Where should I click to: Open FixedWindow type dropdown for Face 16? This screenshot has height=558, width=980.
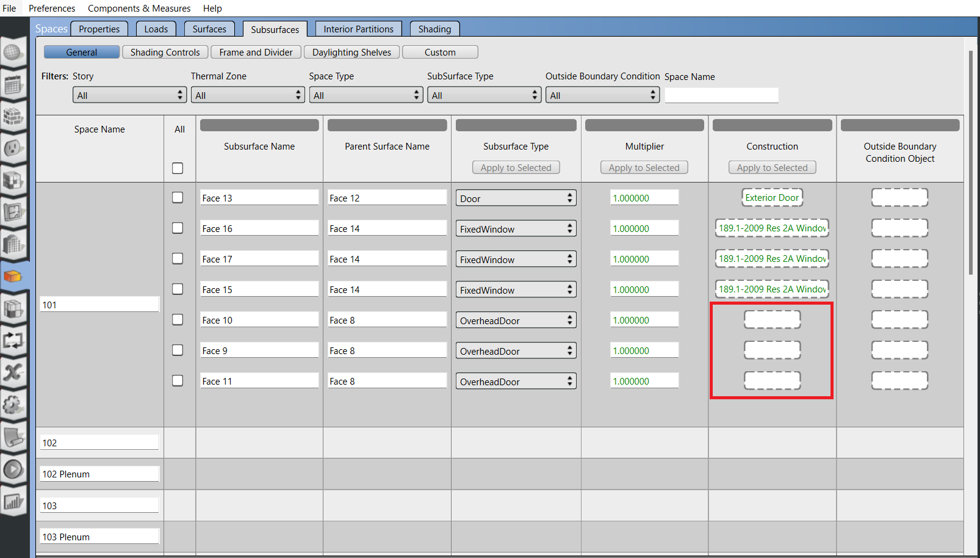(x=516, y=229)
